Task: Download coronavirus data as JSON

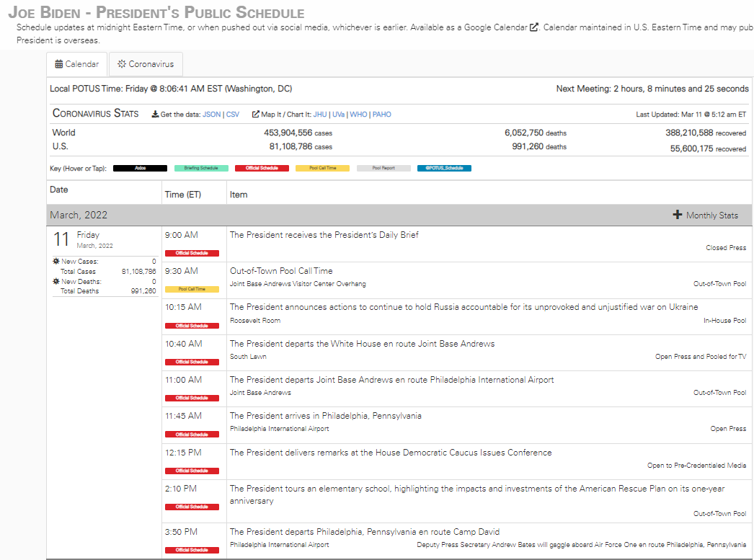Action: (212, 115)
